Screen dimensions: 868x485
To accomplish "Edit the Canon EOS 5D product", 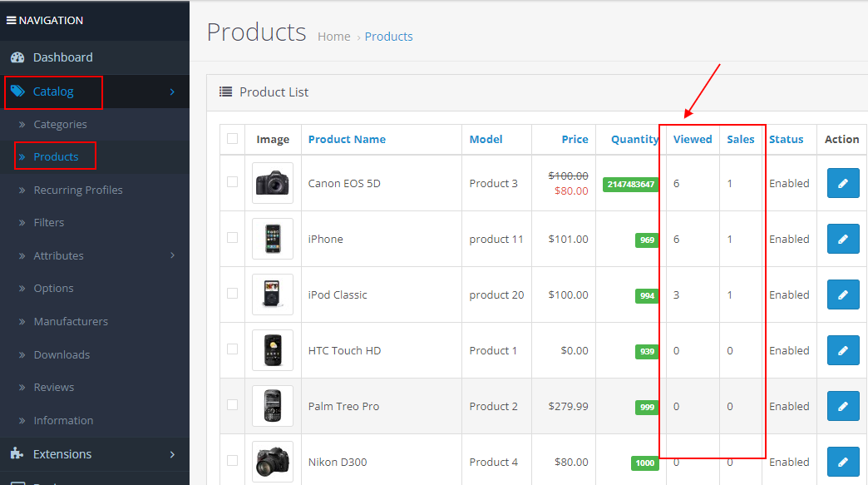I will click(843, 183).
